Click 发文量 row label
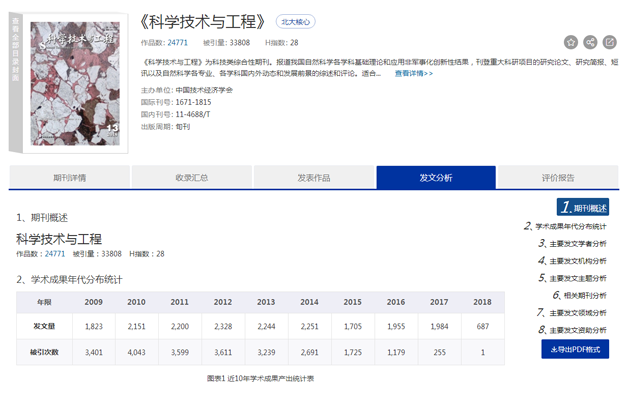 [x=44, y=326]
